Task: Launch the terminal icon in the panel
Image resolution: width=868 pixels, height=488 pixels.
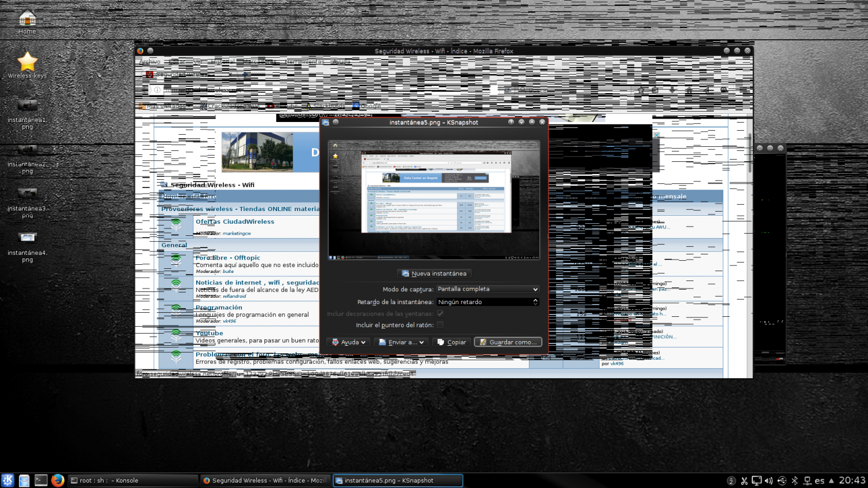Action: (x=41, y=480)
